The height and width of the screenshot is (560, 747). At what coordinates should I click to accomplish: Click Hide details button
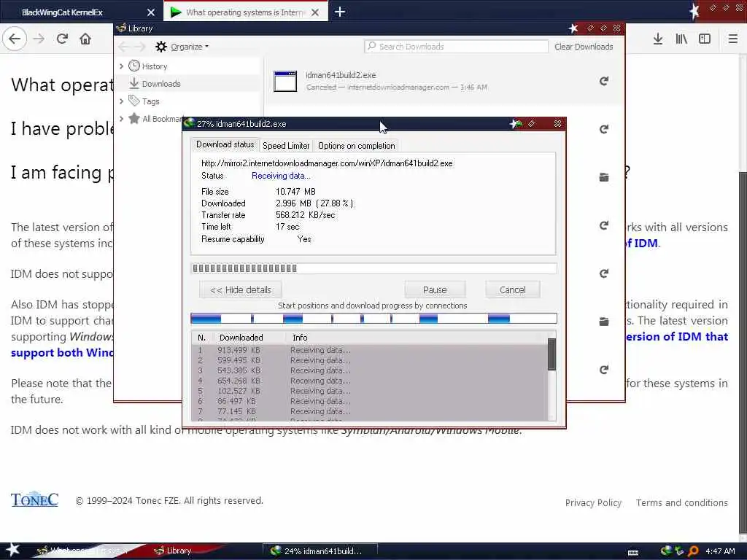point(241,289)
